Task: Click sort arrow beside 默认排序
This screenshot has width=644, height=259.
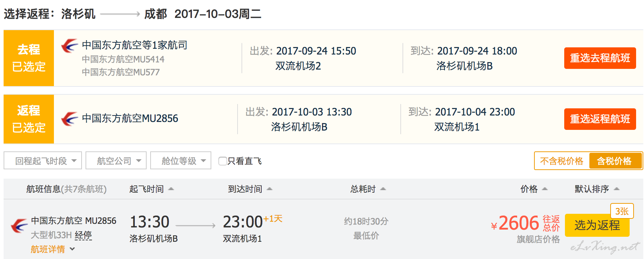Action: click(617, 189)
